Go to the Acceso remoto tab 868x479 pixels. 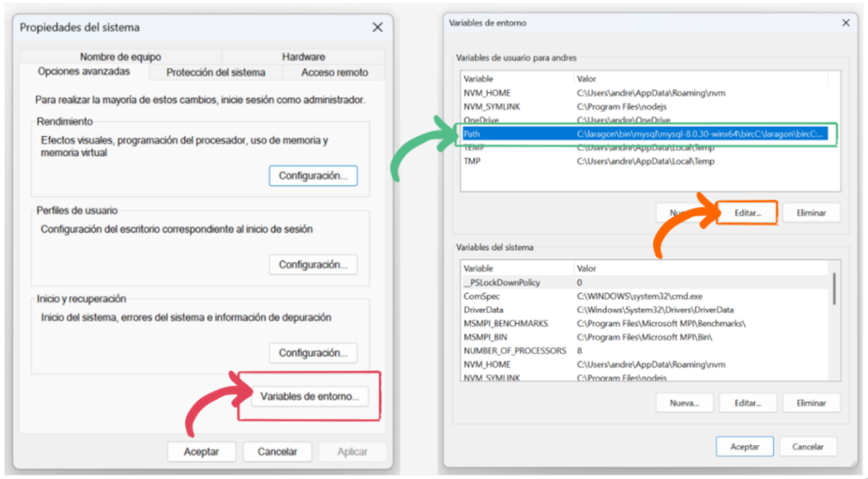[x=334, y=73]
